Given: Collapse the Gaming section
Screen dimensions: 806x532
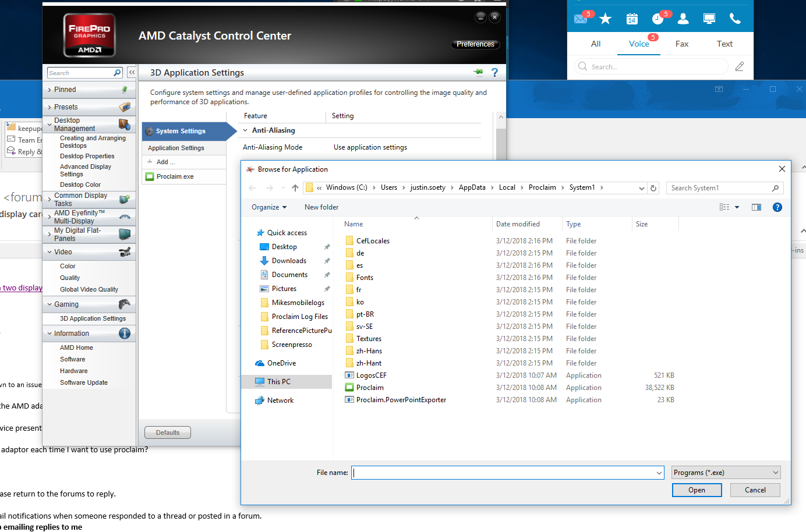Looking at the screenshot, I should pyautogui.click(x=50, y=304).
